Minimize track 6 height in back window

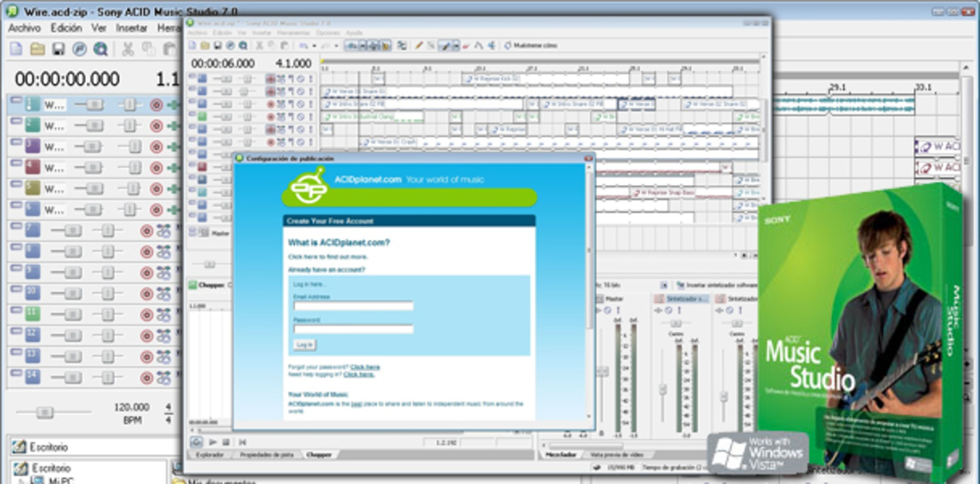coord(16,204)
